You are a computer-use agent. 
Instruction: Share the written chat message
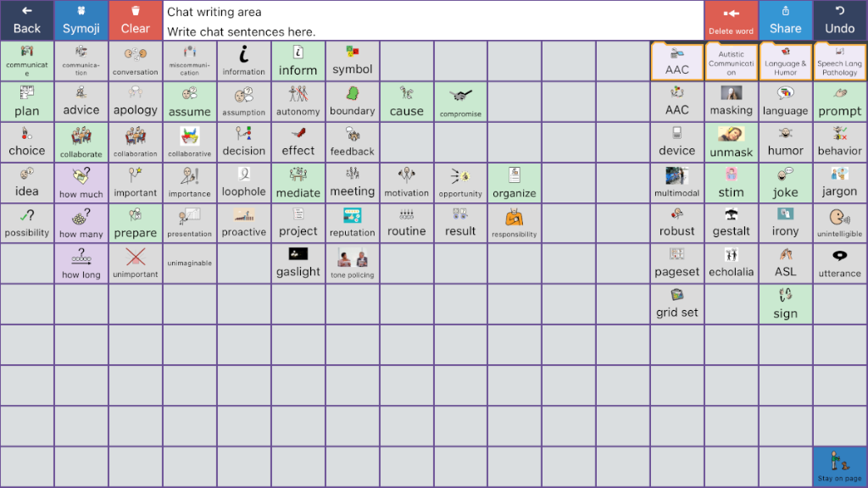tap(785, 20)
